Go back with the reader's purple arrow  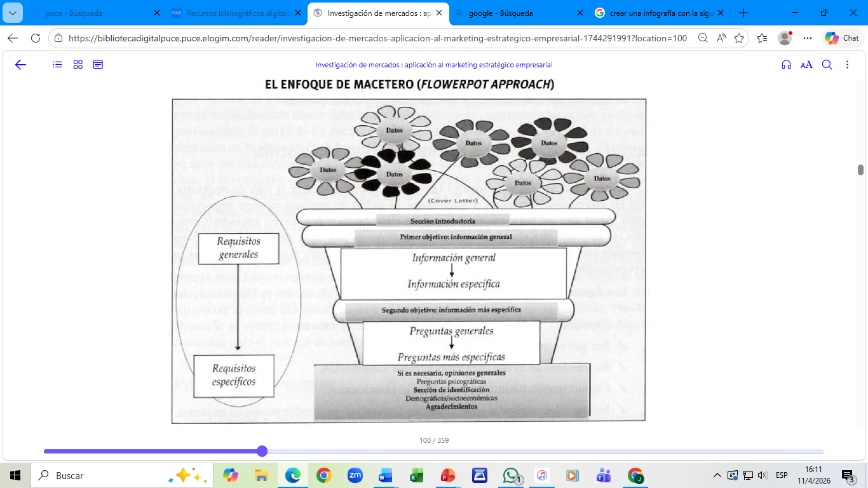click(20, 64)
